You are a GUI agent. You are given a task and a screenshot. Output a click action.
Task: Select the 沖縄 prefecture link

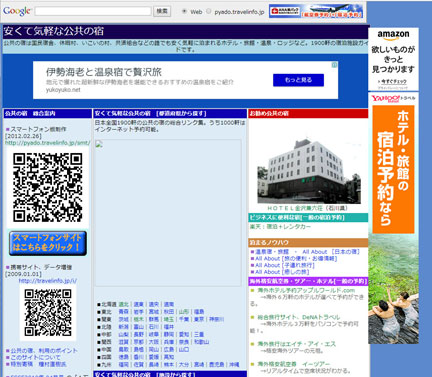234,365
